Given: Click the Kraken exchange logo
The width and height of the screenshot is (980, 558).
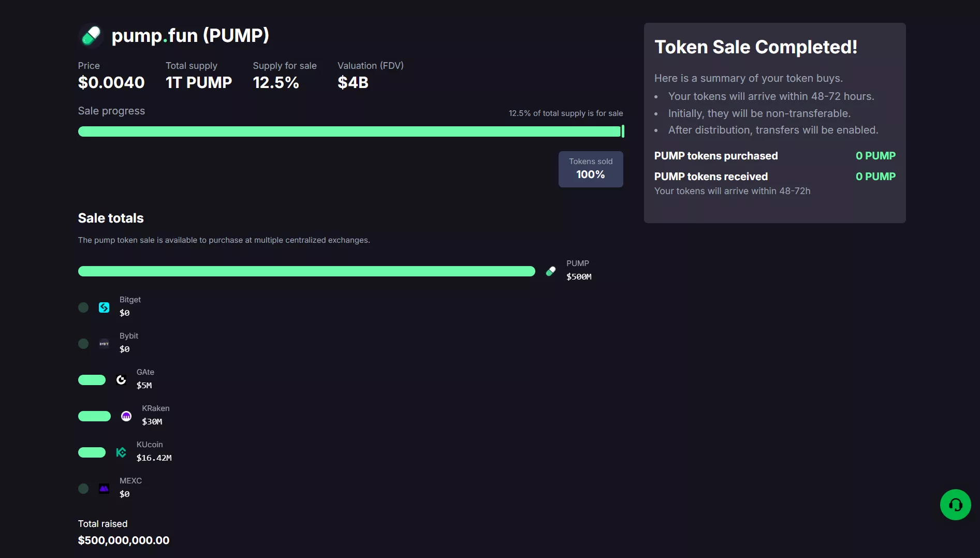Looking at the screenshot, I should [126, 416].
